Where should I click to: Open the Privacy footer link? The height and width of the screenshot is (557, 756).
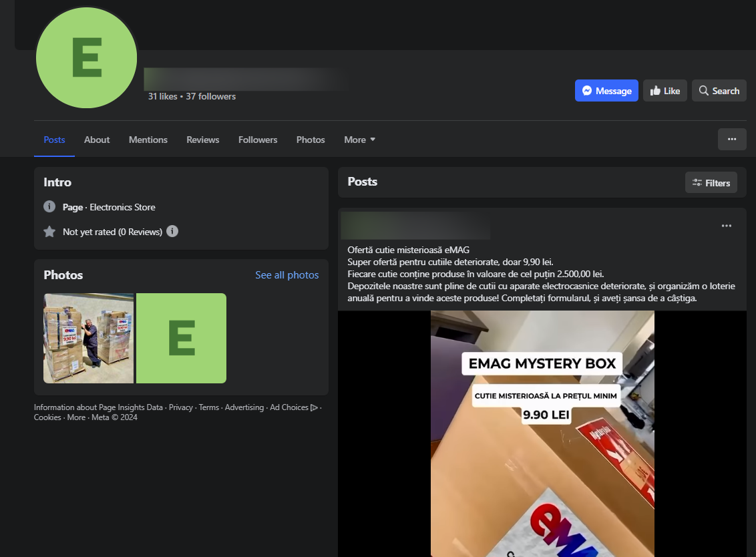[x=180, y=407]
